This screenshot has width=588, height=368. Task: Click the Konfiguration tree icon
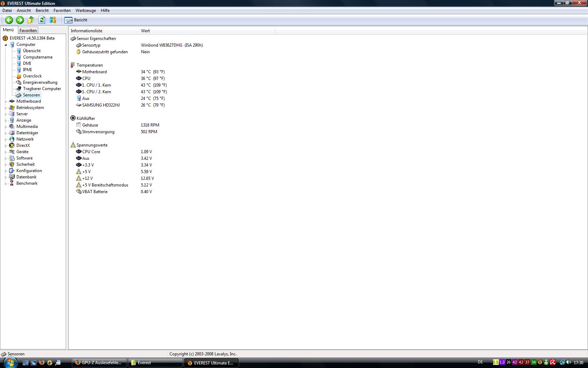click(12, 171)
